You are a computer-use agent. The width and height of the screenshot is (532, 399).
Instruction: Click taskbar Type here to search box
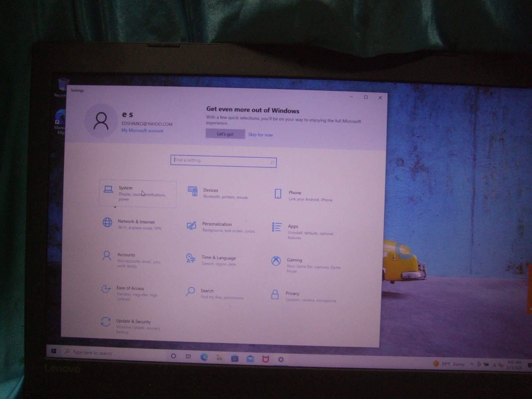pyautogui.click(x=113, y=353)
